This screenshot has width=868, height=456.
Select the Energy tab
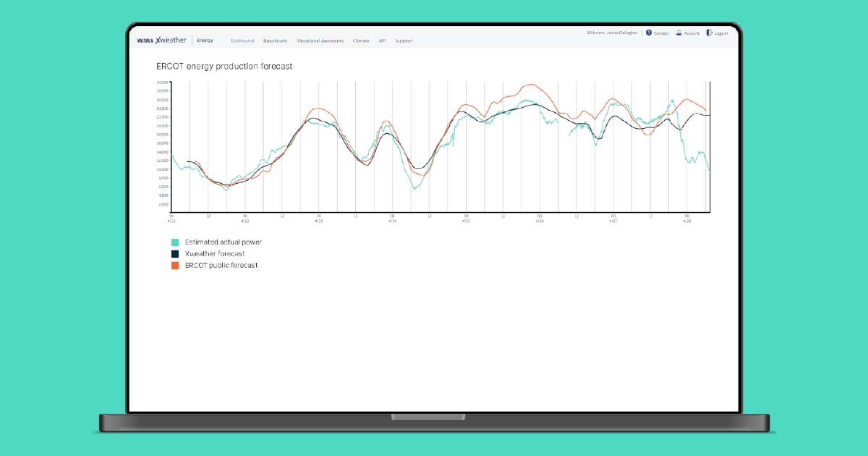click(205, 41)
